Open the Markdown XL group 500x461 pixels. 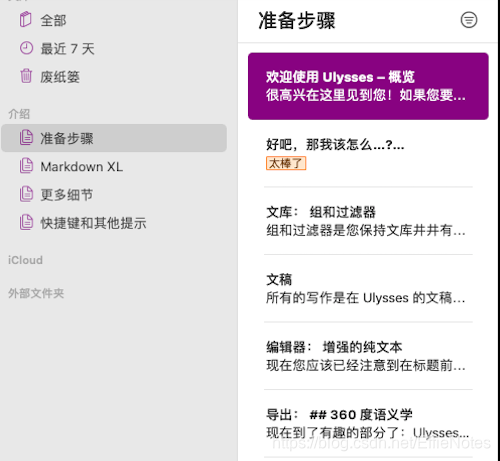(81, 166)
